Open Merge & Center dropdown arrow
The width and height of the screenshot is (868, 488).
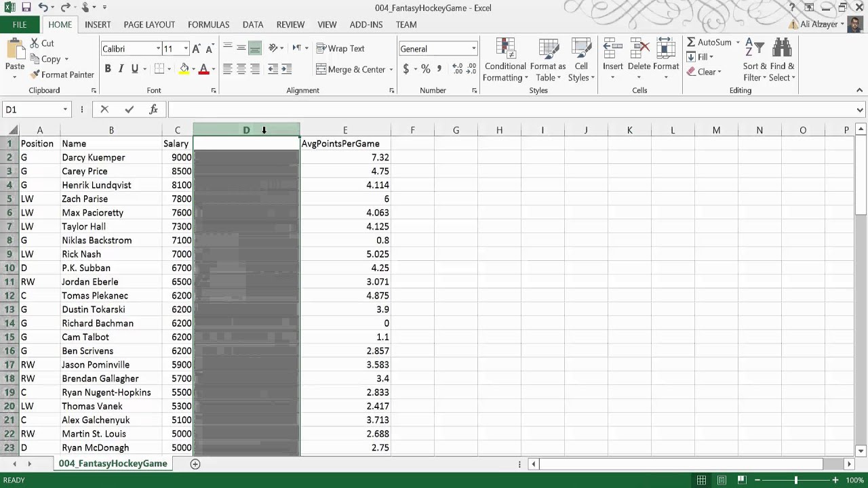pos(391,69)
